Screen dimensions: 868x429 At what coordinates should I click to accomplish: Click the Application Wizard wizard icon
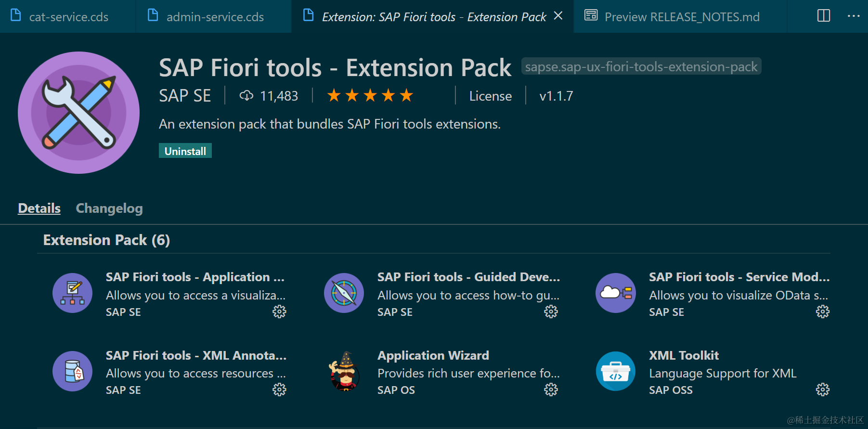coord(344,371)
